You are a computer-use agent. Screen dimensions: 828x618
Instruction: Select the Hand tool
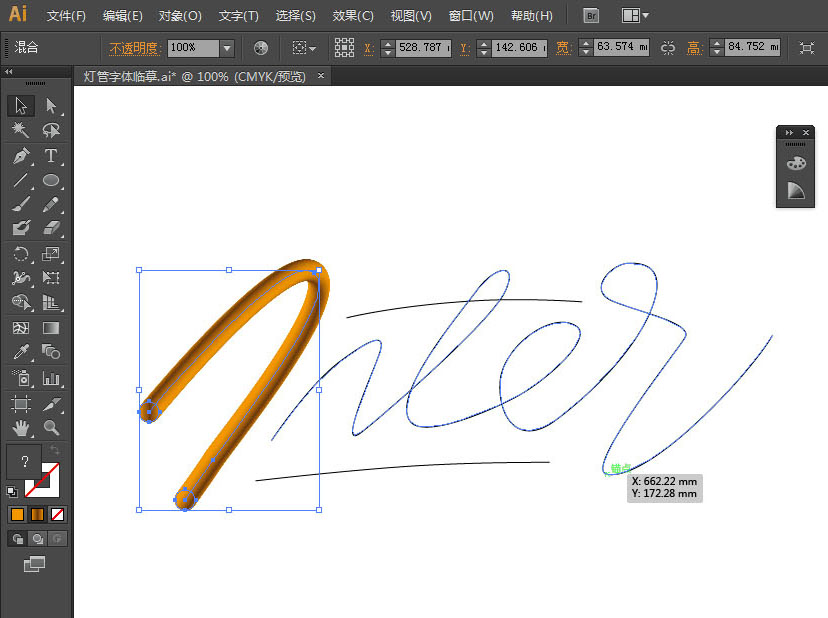tap(21, 427)
